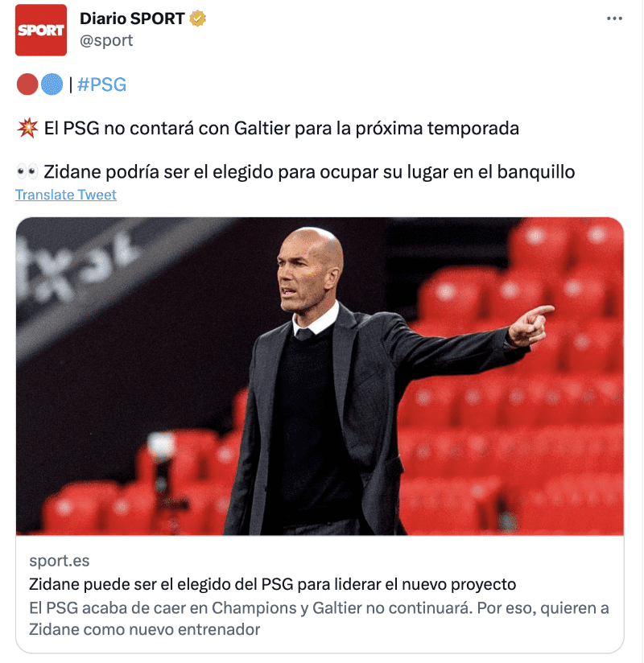Open the tweet's three-dot more options menu
The image size is (644, 663).
614,19
